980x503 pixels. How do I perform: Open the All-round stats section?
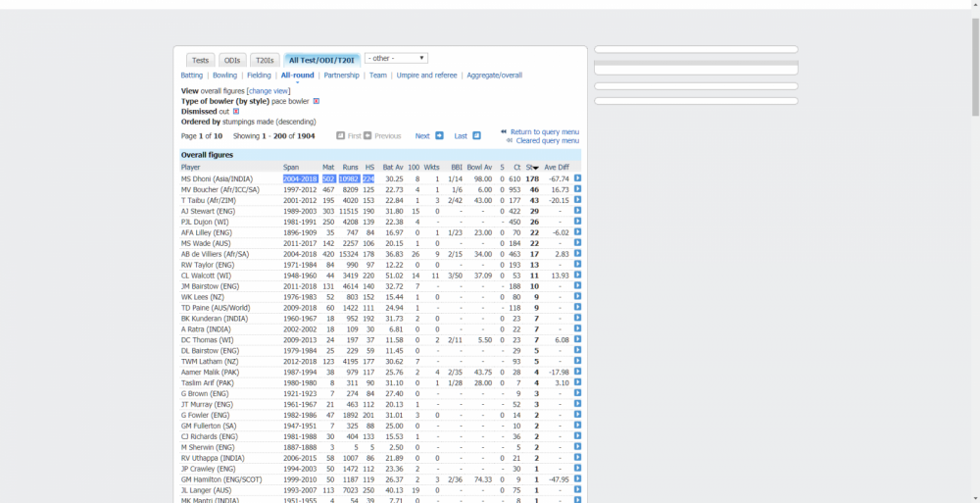point(298,75)
